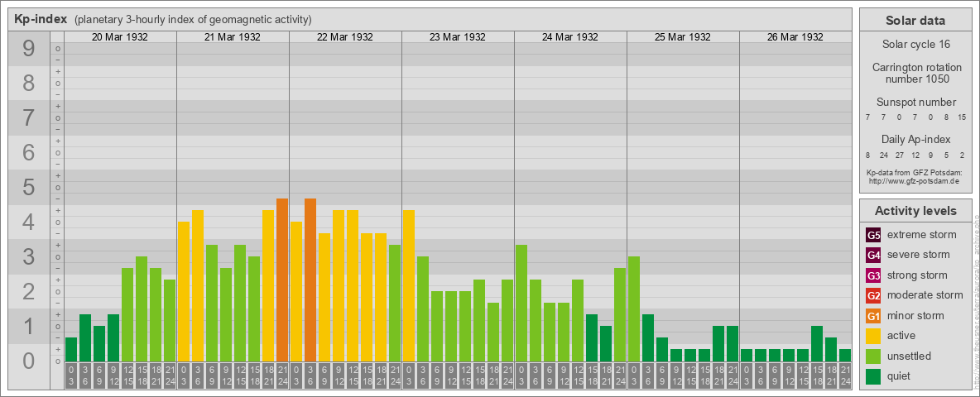980x397 pixels.
Task: Click the 'Sunspot number' label
Action: pos(915,103)
